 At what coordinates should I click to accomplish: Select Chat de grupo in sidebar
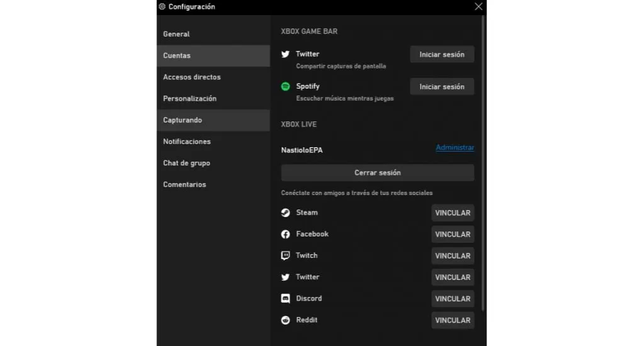(x=213, y=163)
